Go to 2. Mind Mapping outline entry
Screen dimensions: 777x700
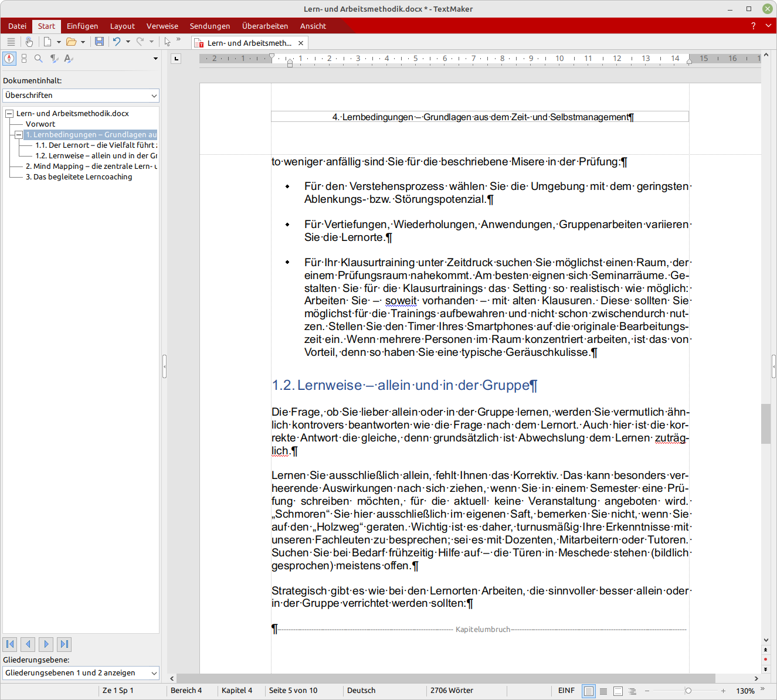(91, 166)
